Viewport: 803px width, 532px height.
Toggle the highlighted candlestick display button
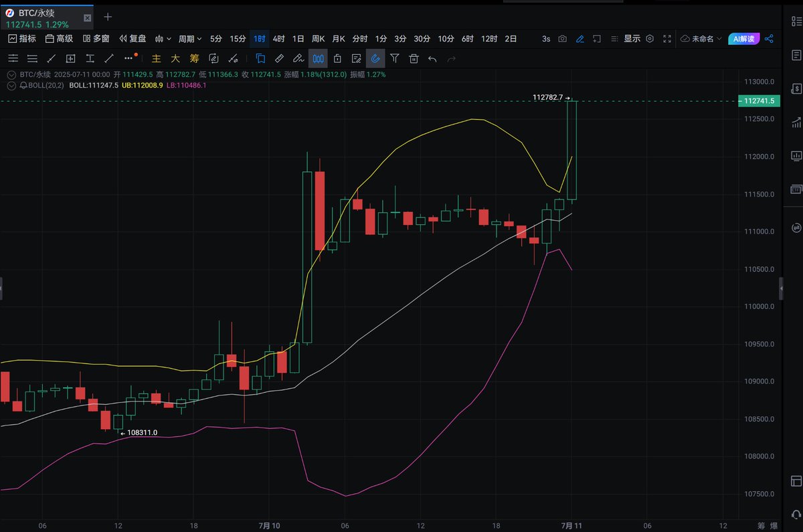point(319,59)
